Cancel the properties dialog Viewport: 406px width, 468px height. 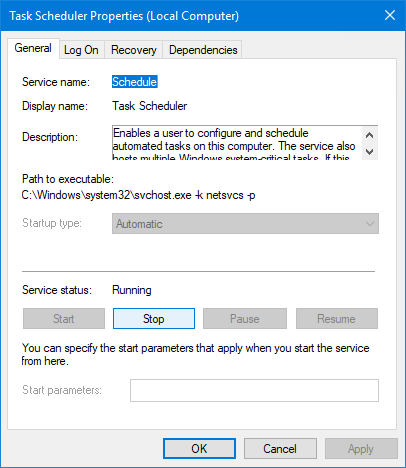(280, 449)
